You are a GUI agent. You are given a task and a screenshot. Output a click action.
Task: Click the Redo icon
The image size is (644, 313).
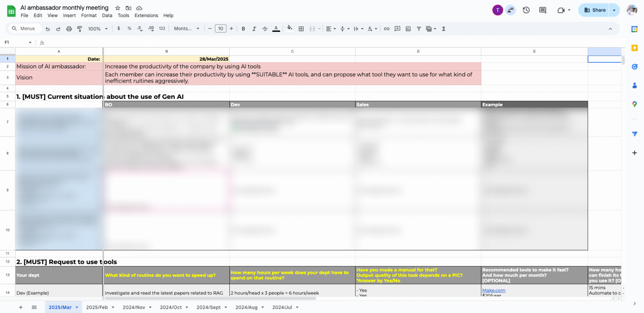pos(58,29)
